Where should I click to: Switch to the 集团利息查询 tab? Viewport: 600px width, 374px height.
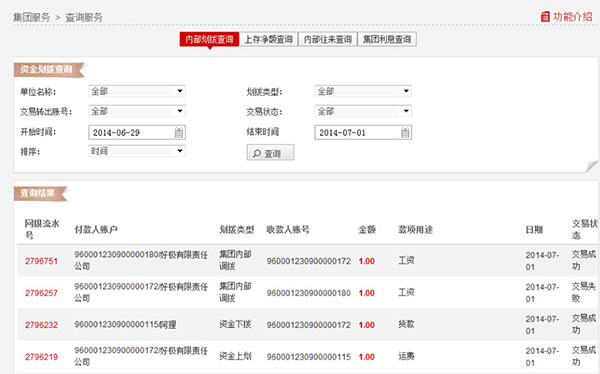coord(387,39)
